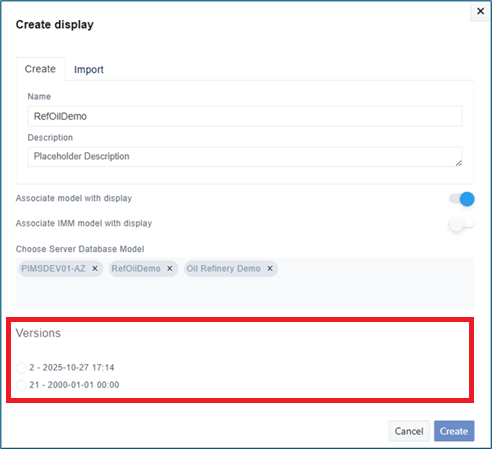Remove the Oil Refinery Demo chip

[270, 269]
